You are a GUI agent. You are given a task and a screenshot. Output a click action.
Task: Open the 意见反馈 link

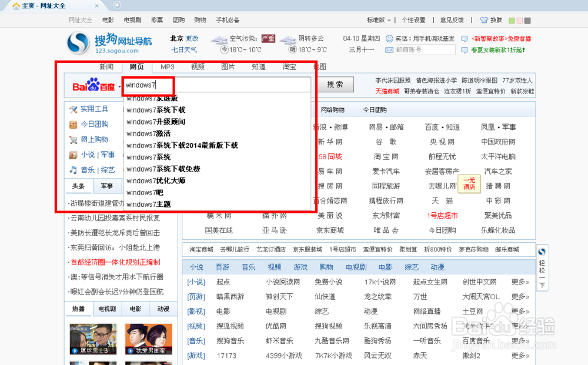(452, 20)
